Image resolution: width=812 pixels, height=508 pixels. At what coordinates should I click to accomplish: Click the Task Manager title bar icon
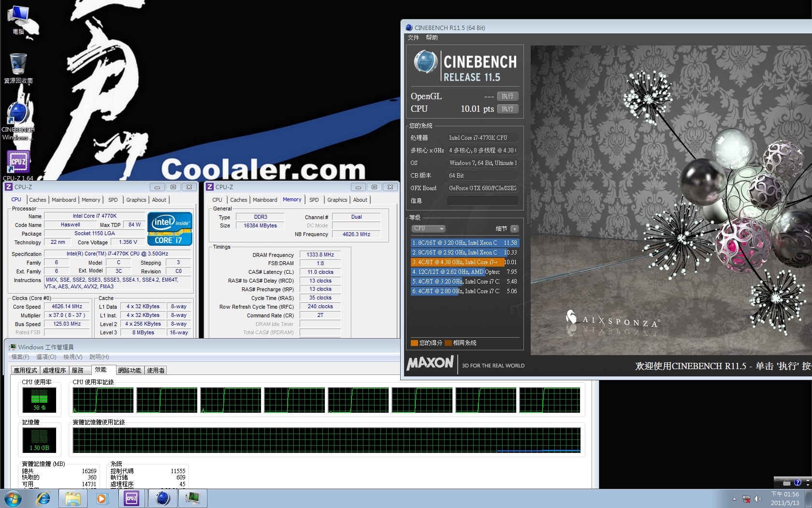(x=12, y=347)
